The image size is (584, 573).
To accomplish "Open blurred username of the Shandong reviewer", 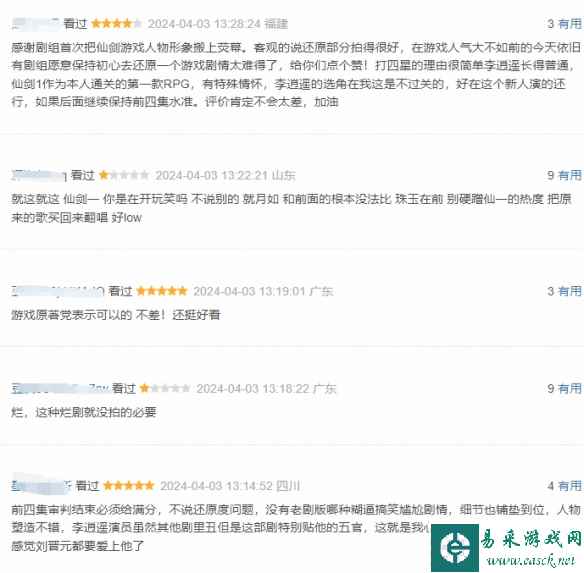I will click(39, 175).
